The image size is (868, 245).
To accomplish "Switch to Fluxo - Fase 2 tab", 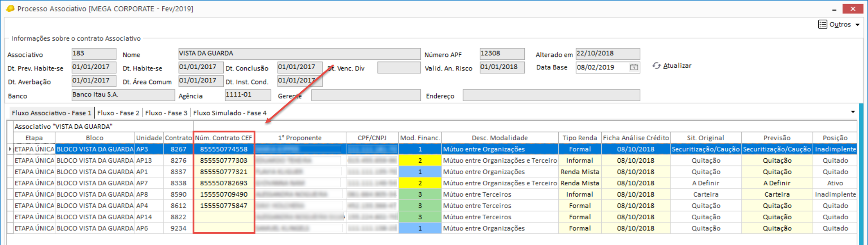I will [x=118, y=113].
